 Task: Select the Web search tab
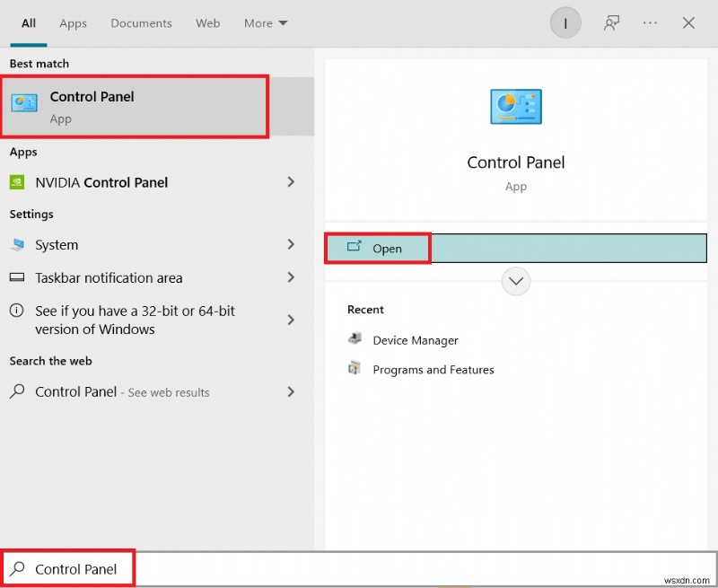point(207,23)
